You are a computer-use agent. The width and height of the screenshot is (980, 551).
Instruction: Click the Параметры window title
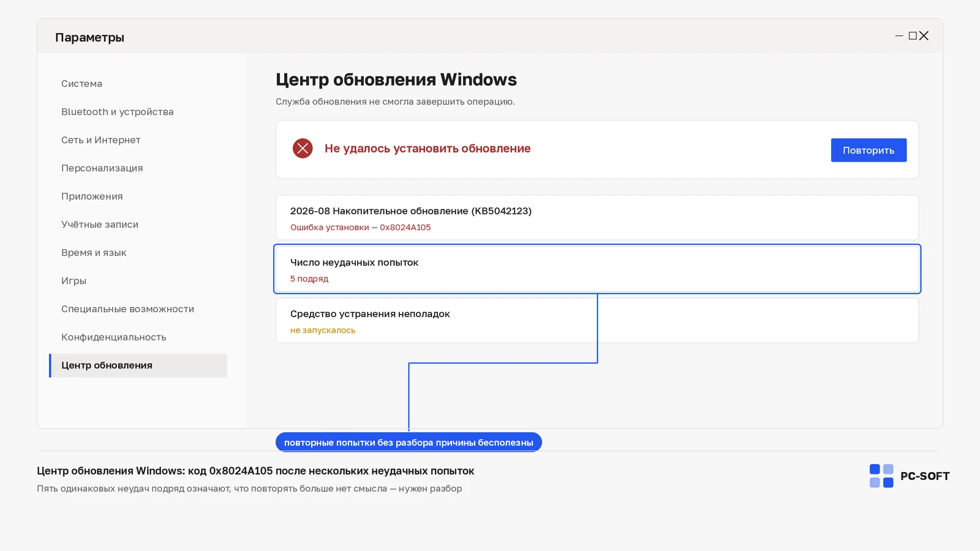(x=89, y=37)
